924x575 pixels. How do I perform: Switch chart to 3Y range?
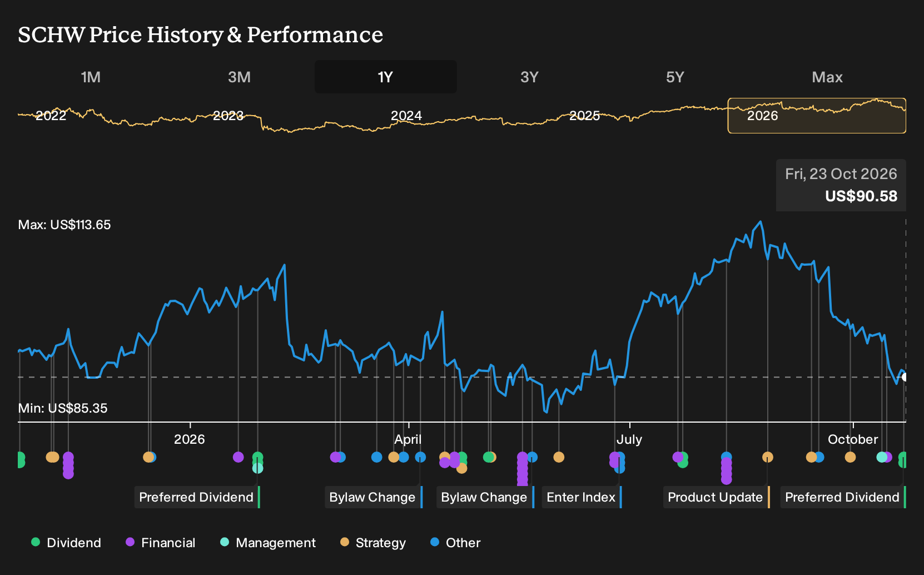tap(529, 77)
